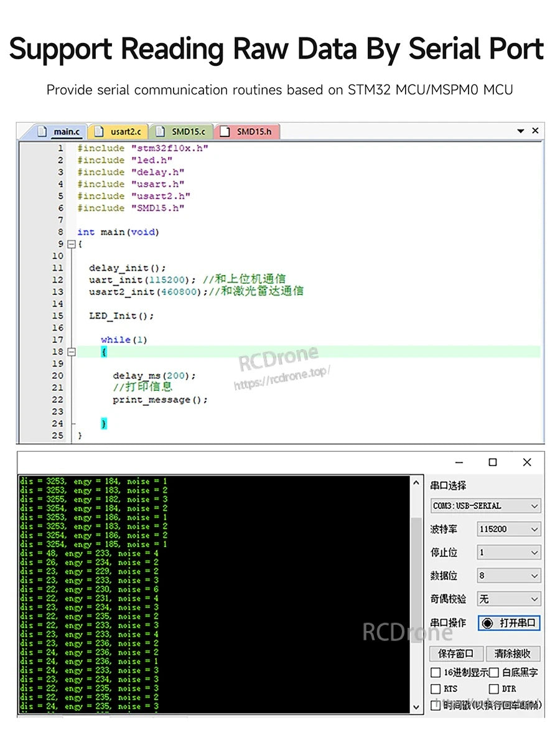Click the SMD15.c file icon
Screen dimensions: 560x730
(160, 132)
